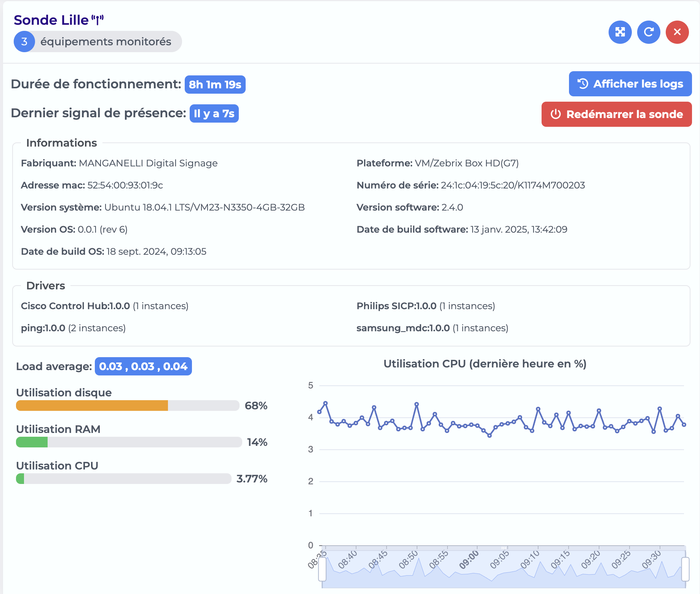The width and height of the screenshot is (700, 594).
Task: Click the left handle of chart zoom slider
Action: [x=322, y=569]
